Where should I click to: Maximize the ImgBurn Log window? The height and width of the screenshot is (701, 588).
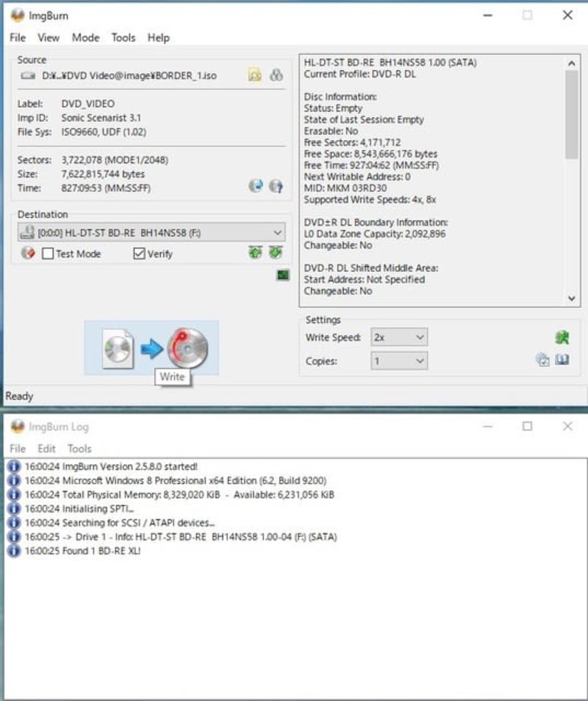point(527,426)
